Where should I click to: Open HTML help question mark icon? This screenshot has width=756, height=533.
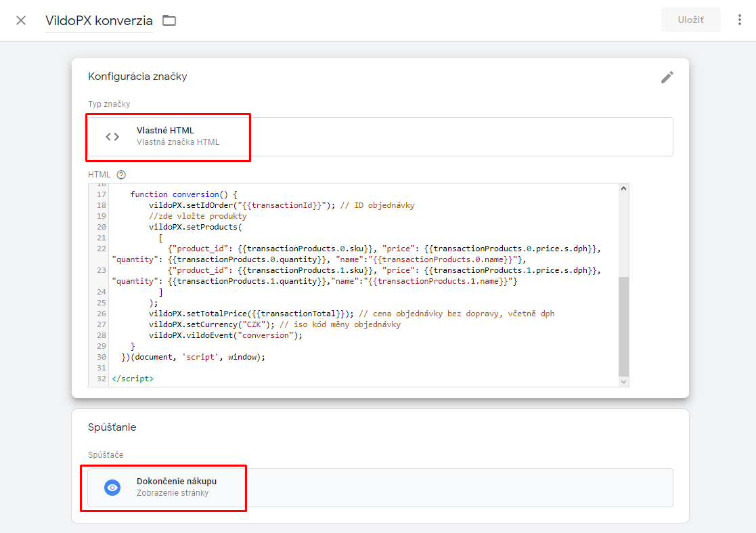[121, 175]
